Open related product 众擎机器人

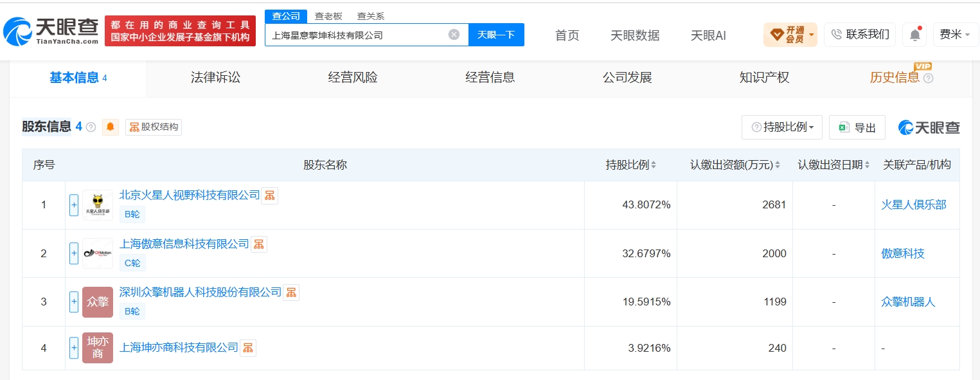click(908, 302)
